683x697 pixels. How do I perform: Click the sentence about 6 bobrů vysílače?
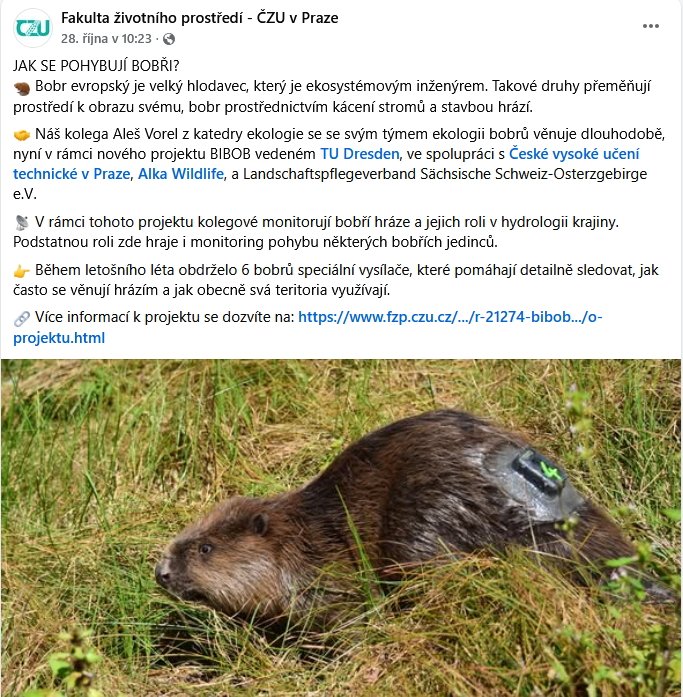[x=336, y=280]
